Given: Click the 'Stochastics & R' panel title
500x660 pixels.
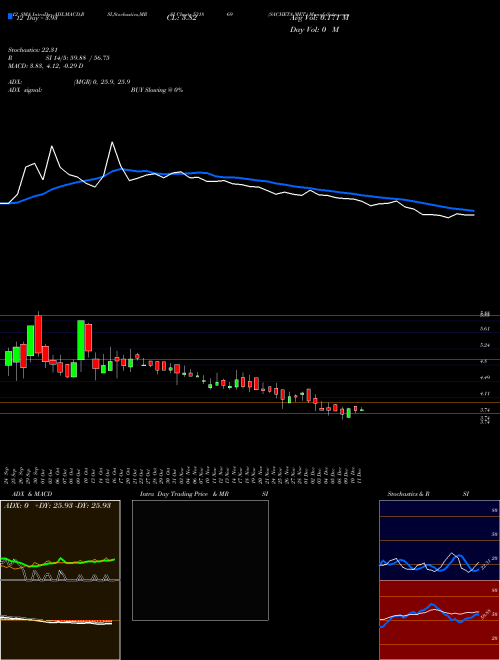Looking at the screenshot, I should pos(408,494).
